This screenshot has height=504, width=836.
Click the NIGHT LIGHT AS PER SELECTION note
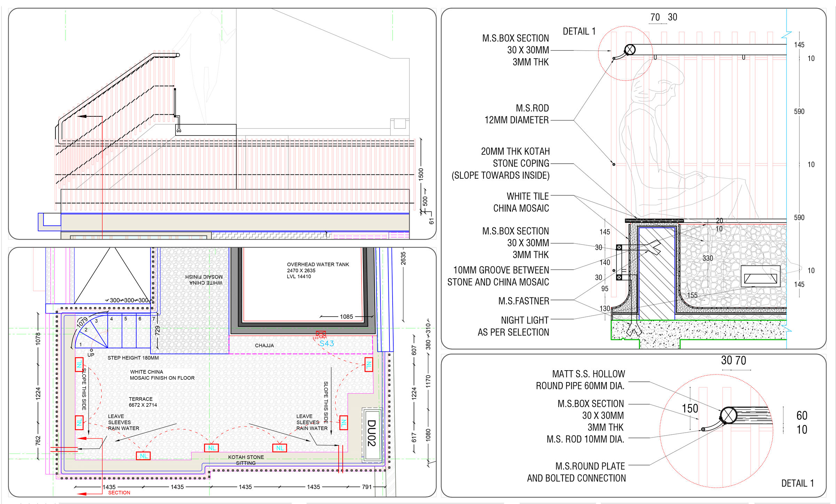513,326
